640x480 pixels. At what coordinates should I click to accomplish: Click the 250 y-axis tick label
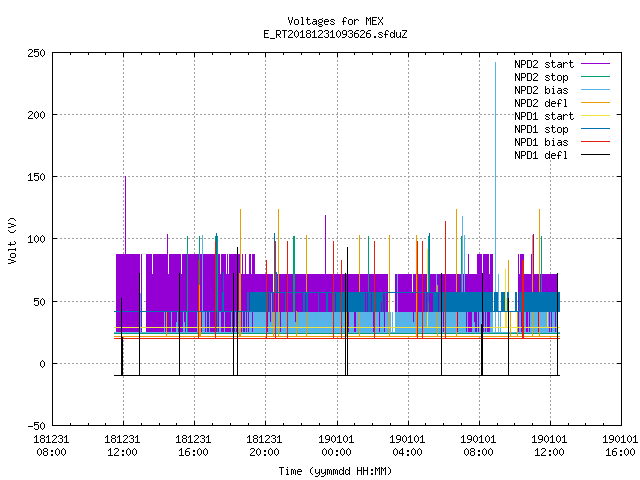pos(36,53)
